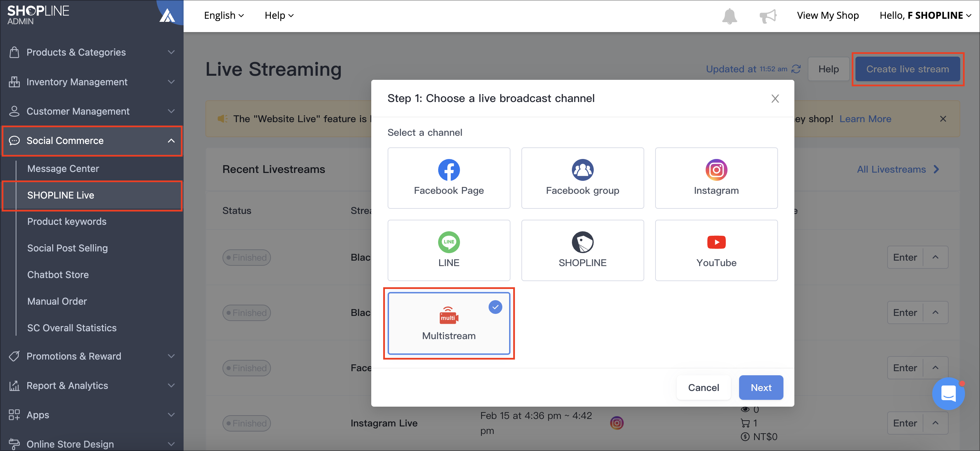Click the Create live stream button

[907, 69]
